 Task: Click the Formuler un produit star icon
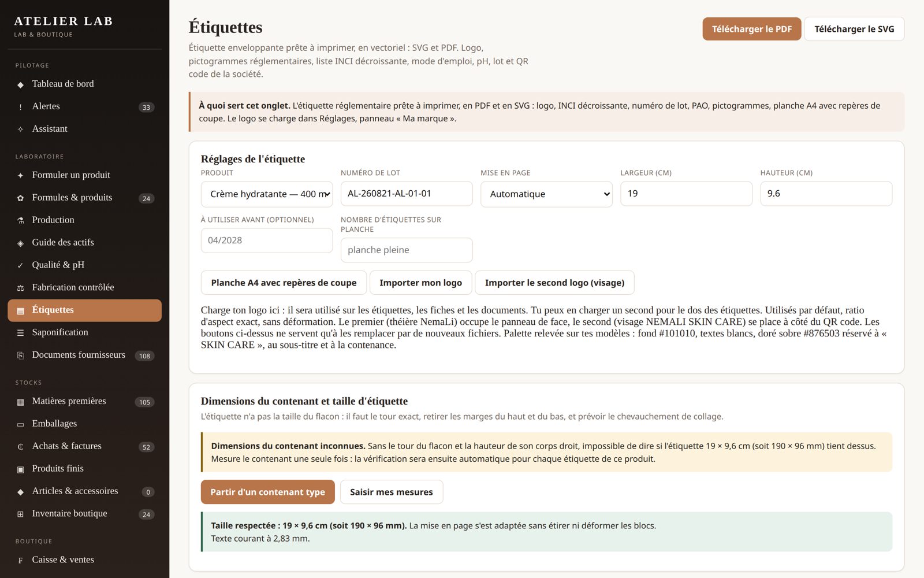(x=20, y=176)
